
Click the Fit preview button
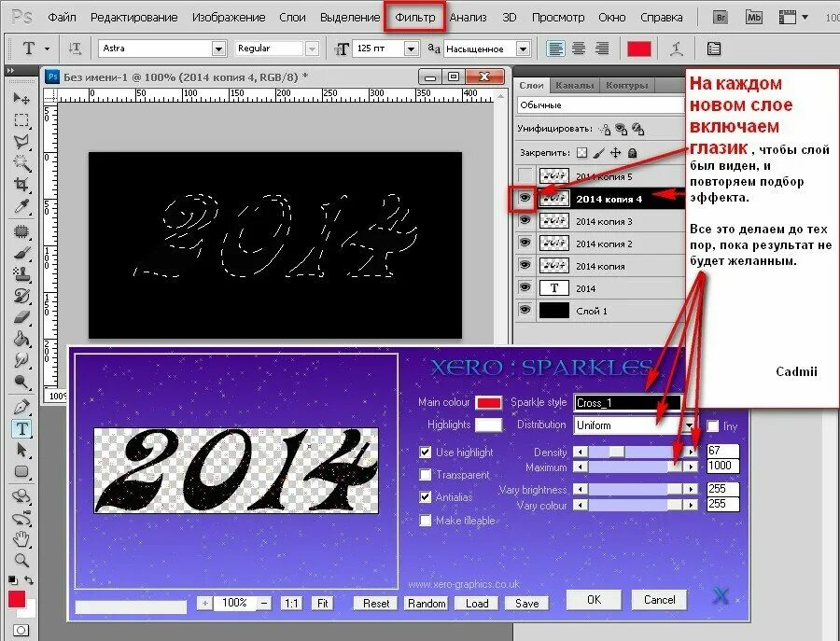(323, 604)
